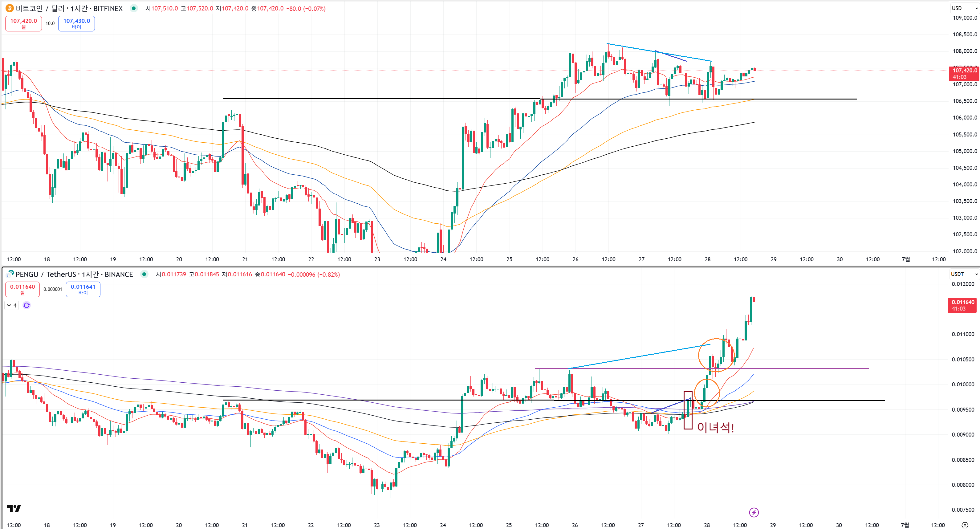Viewport: 980px width, 529px height.
Task: Click the TradingView logo
Action: (14, 508)
